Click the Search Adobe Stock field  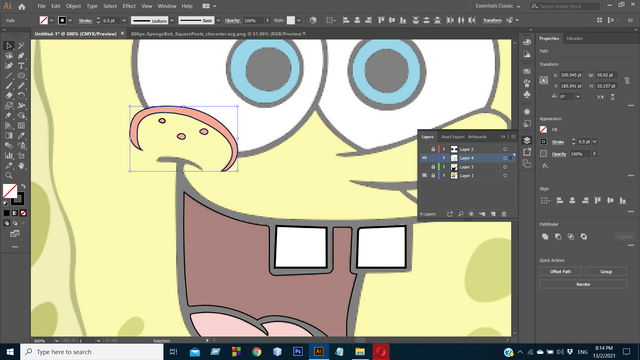tap(564, 6)
